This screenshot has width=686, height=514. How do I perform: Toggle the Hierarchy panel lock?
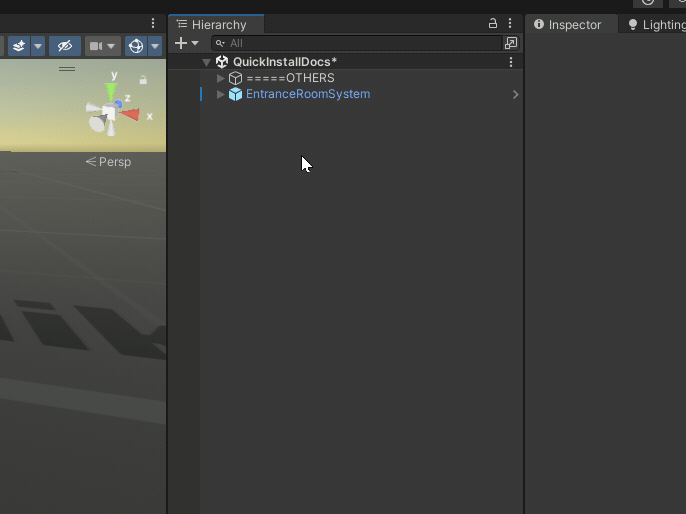point(492,24)
